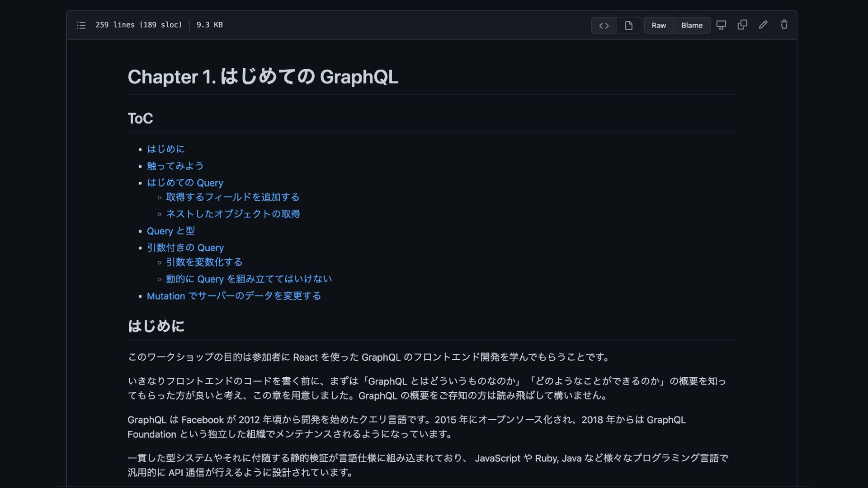Click the Raw button

(x=658, y=25)
